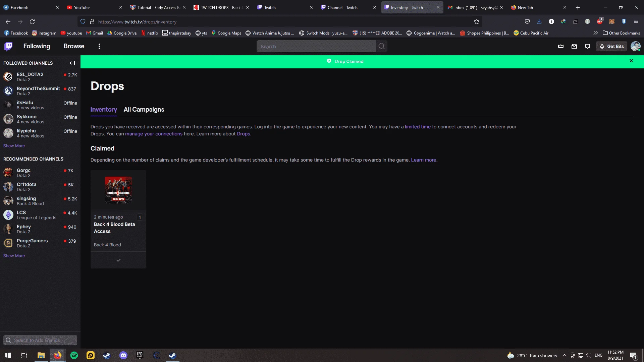Open the itsHafu channel
The image size is (644, 362).
(40, 105)
